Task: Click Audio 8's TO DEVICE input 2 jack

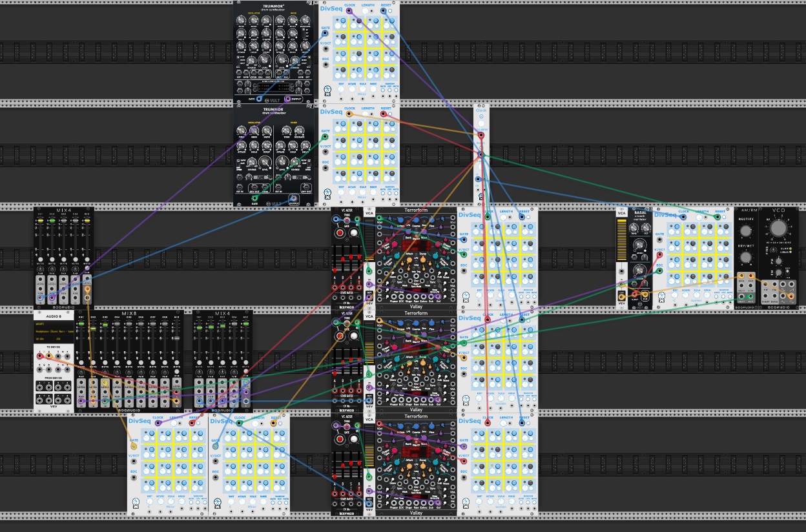Action: click(49, 356)
